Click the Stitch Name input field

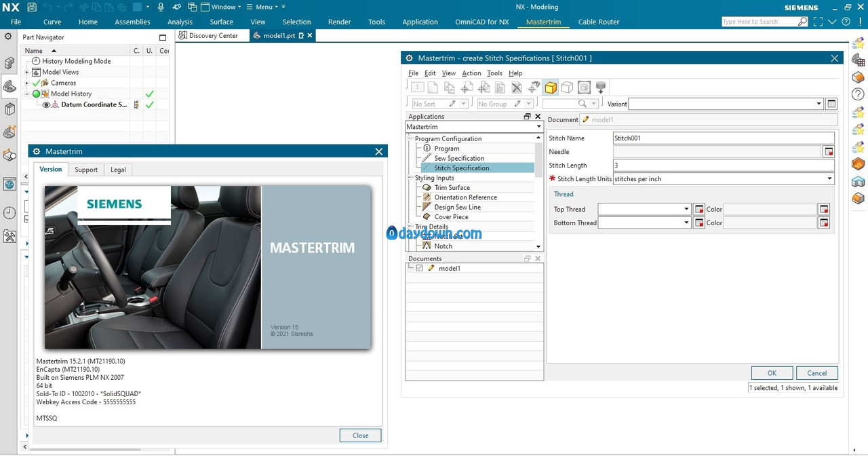click(724, 138)
